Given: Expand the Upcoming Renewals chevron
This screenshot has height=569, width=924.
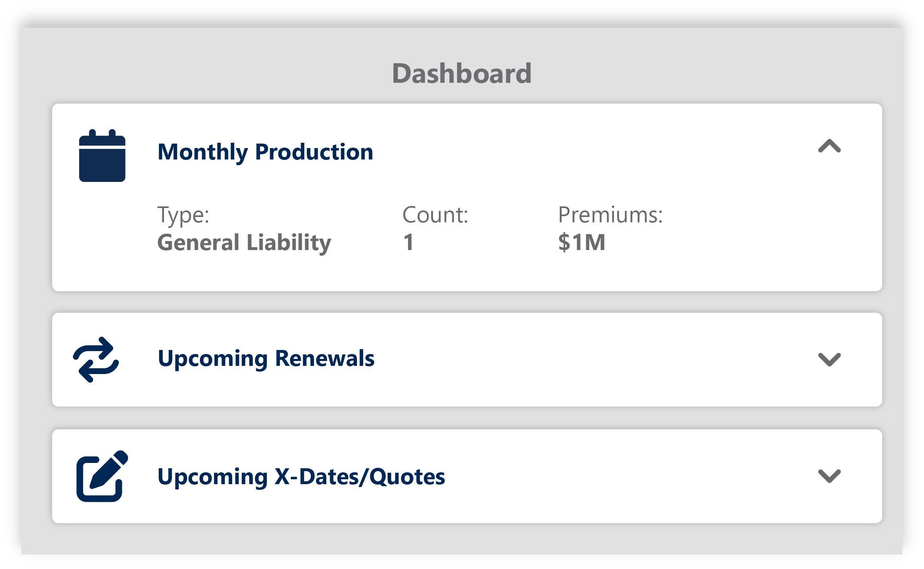Looking at the screenshot, I should pos(829,359).
